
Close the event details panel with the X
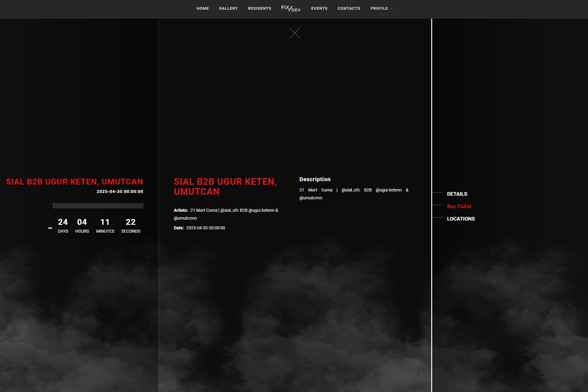pyautogui.click(x=294, y=33)
